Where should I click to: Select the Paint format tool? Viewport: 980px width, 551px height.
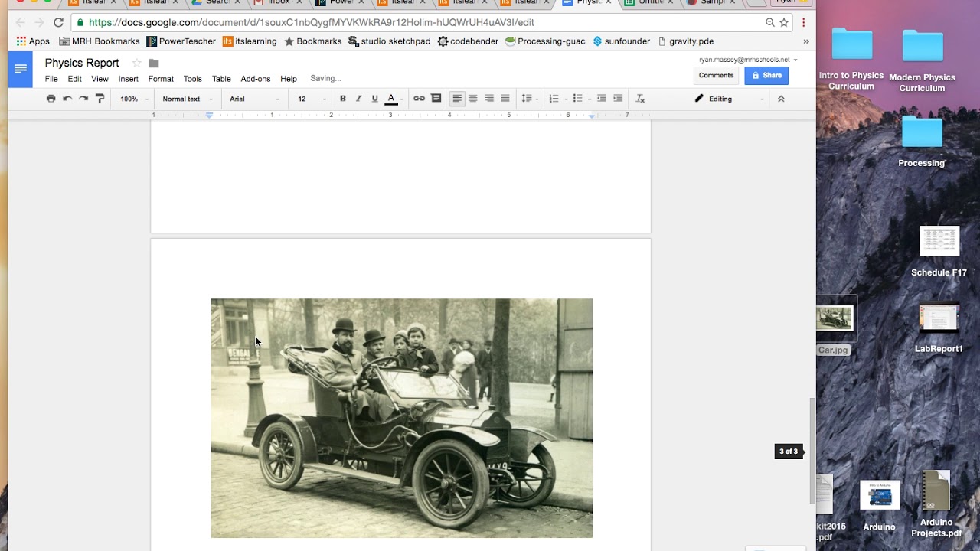(x=100, y=99)
